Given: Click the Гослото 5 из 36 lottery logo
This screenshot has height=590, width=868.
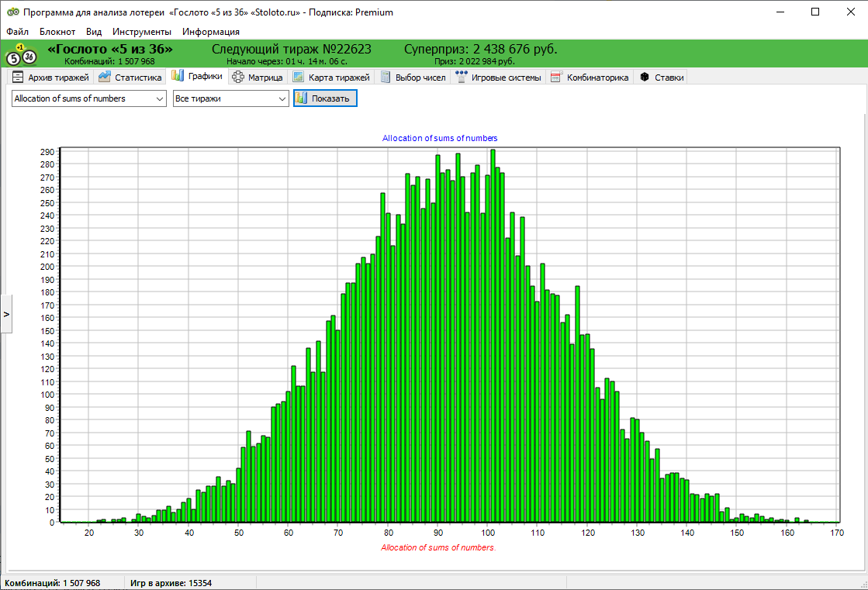Looking at the screenshot, I should pos(21,54).
